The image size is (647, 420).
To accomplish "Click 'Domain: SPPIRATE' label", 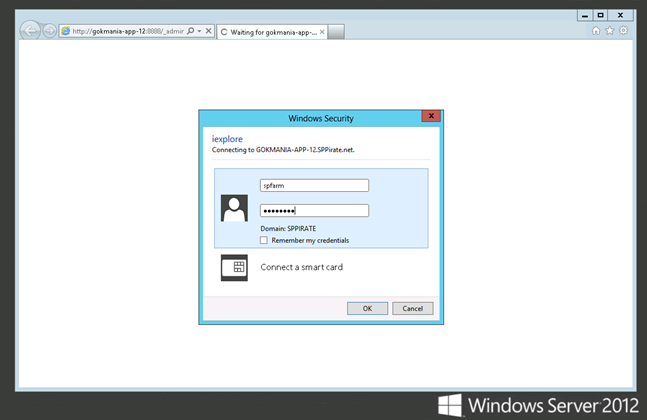I will click(x=288, y=229).
